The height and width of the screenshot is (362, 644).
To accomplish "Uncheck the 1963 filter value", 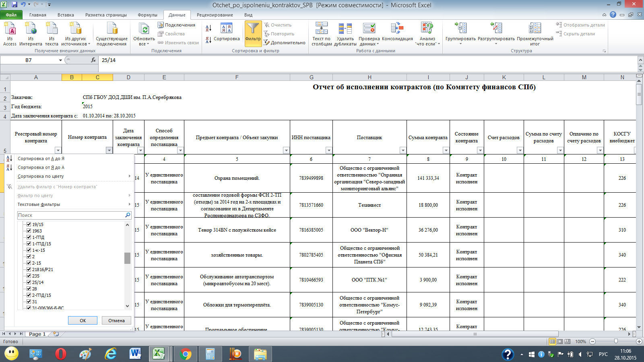I will (x=29, y=231).
